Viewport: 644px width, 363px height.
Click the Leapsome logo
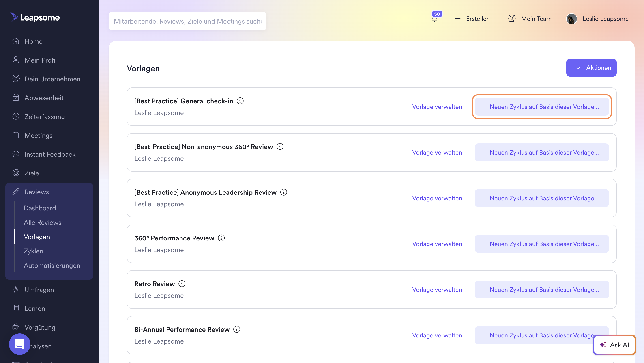coord(35,17)
